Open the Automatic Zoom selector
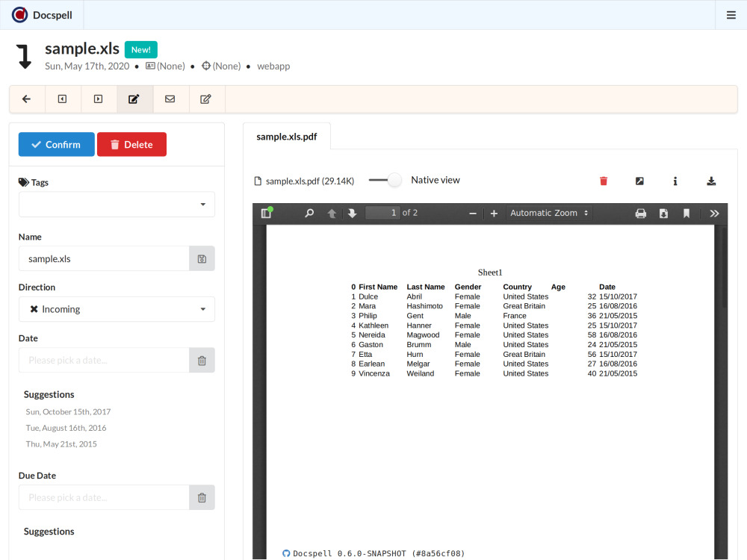The image size is (747, 560). click(x=549, y=214)
